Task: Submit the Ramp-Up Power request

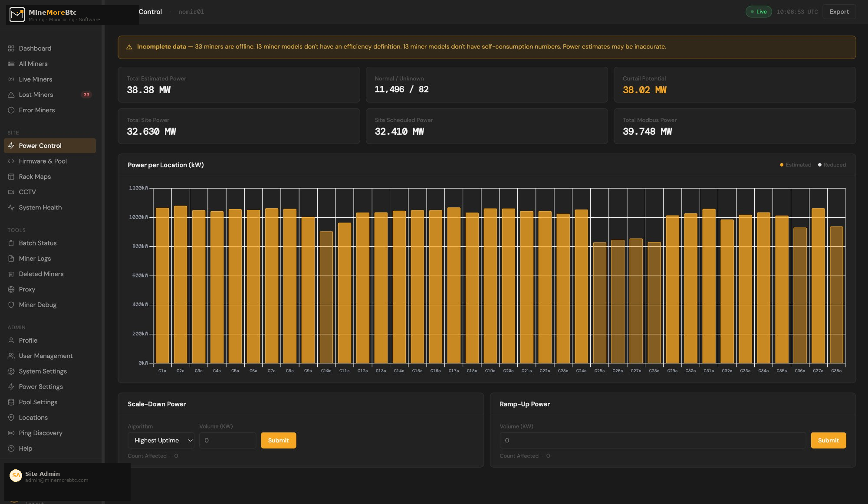Action: click(828, 440)
